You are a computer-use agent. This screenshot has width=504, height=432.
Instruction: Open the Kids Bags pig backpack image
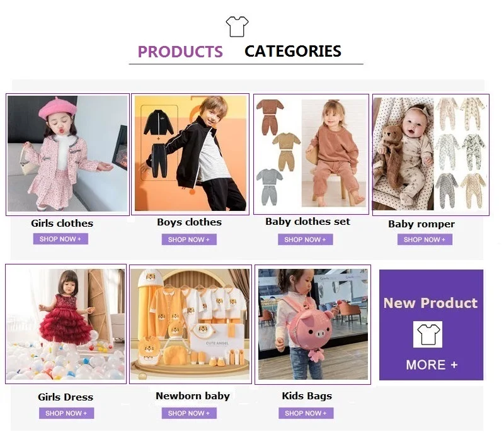click(x=312, y=324)
